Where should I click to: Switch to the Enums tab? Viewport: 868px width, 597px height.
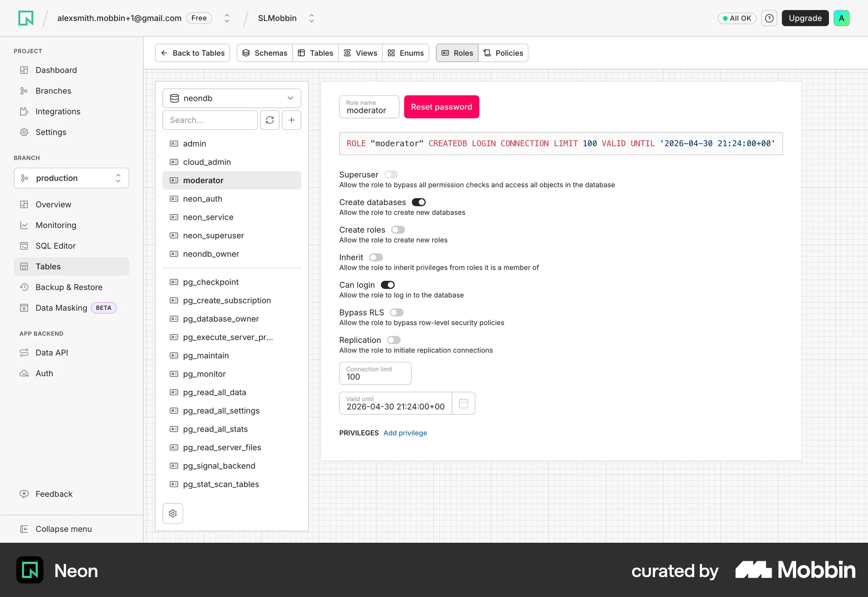point(406,53)
